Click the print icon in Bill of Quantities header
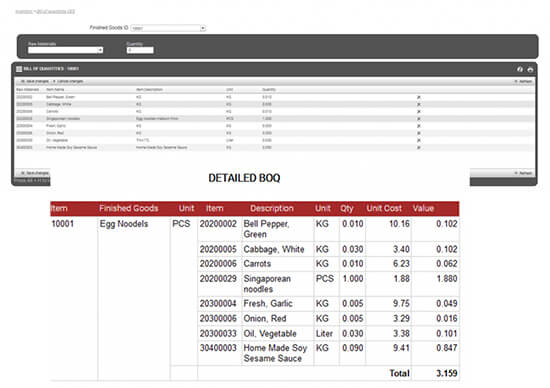This screenshot has width=550, height=388. [530, 69]
